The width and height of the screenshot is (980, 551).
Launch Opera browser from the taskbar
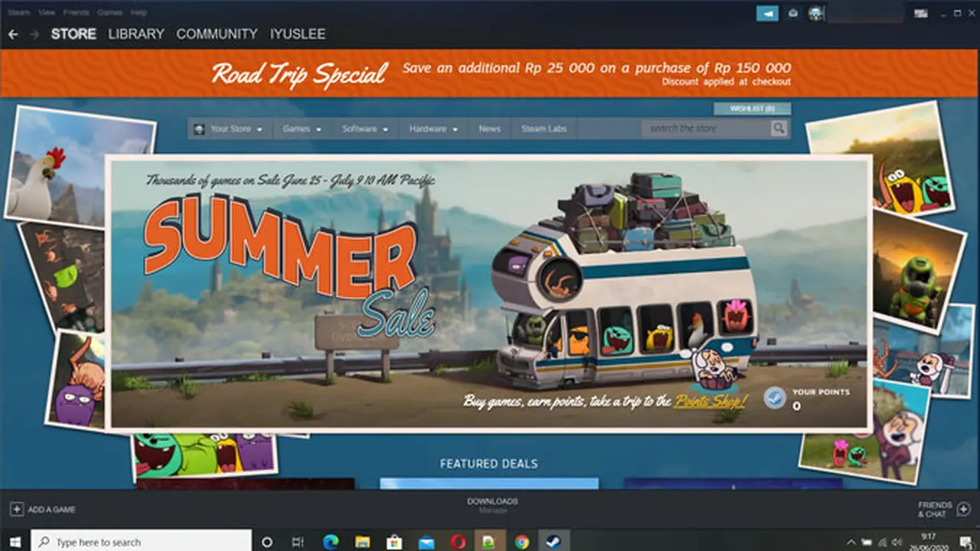pyautogui.click(x=458, y=542)
